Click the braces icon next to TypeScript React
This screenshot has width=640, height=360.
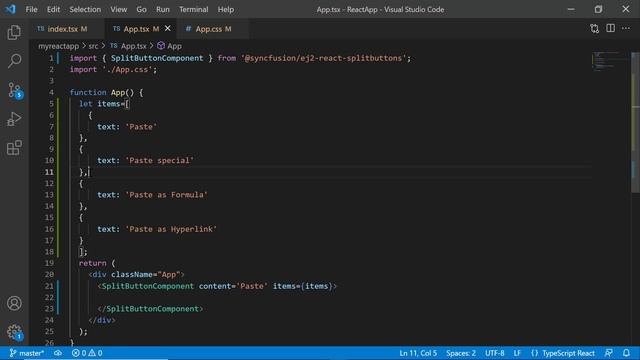pyautogui.click(x=534, y=353)
